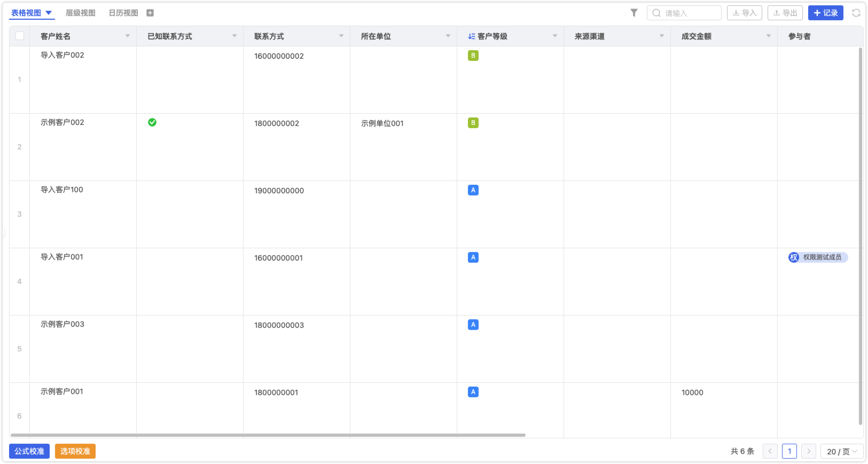Add a new view with plus icon

[150, 13]
